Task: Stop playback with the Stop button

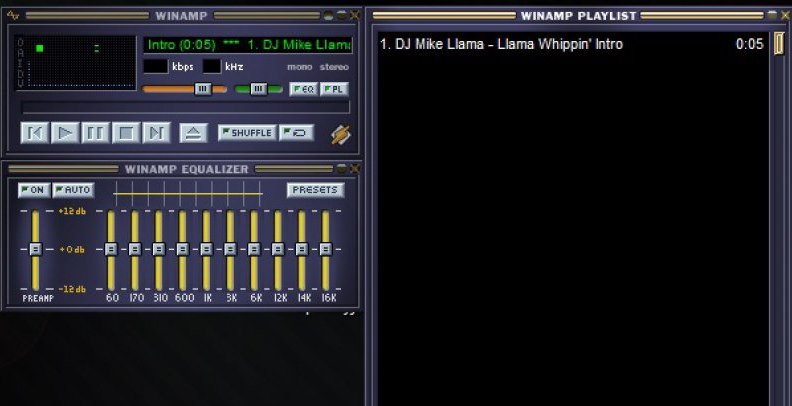Action: coord(125,133)
